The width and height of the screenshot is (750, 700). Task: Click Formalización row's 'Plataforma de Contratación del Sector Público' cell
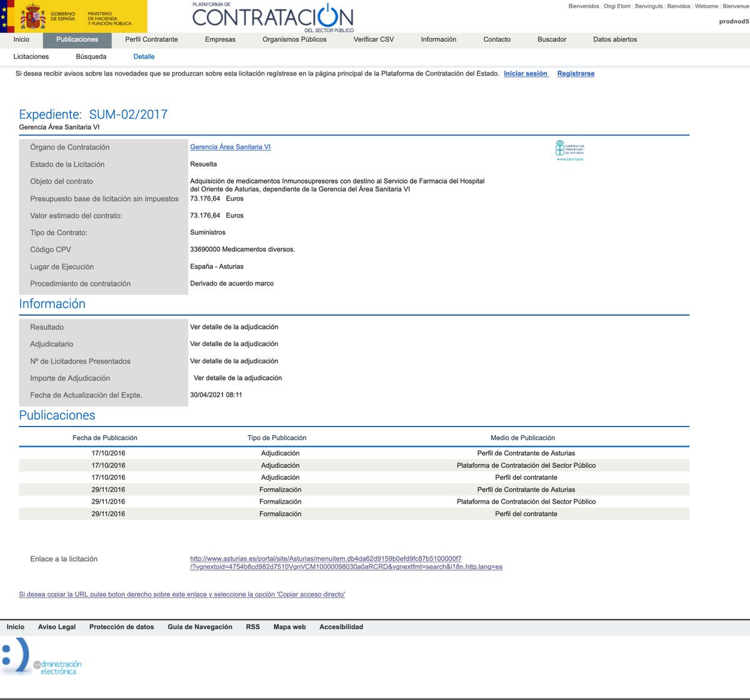526,501
